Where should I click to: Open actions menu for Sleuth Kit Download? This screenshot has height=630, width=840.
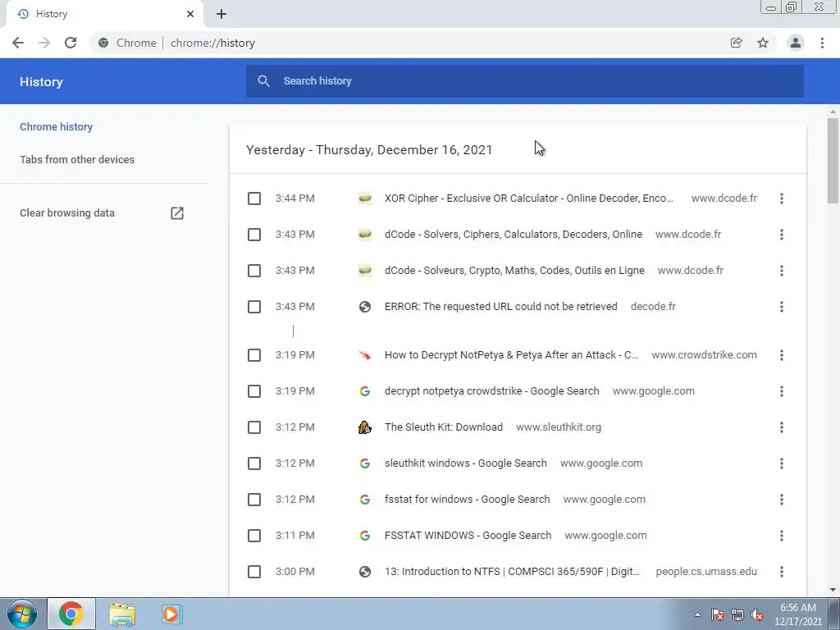(782, 427)
